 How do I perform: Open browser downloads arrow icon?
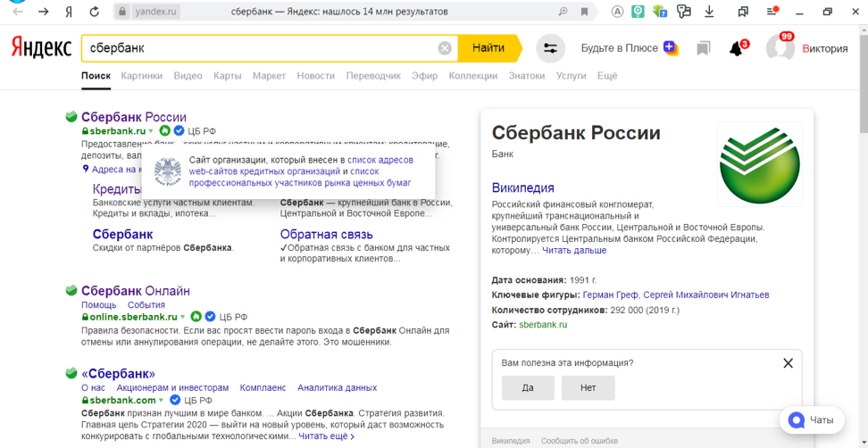pos(709,12)
